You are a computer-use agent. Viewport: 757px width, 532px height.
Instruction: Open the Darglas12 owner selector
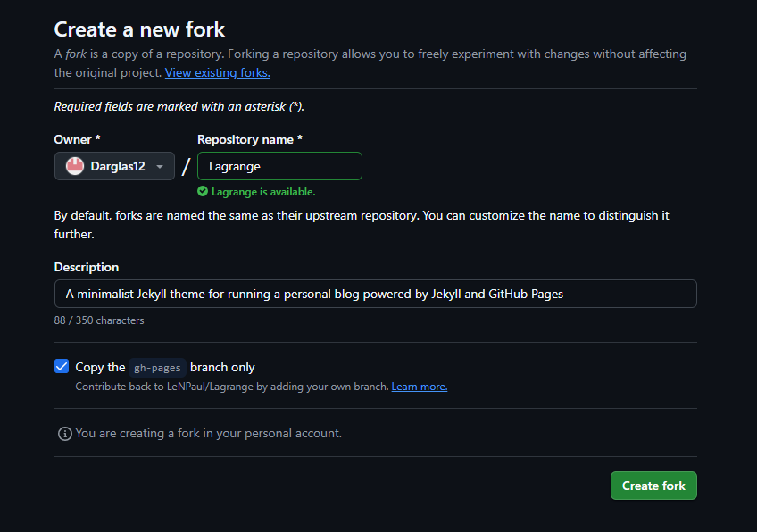coord(114,166)
